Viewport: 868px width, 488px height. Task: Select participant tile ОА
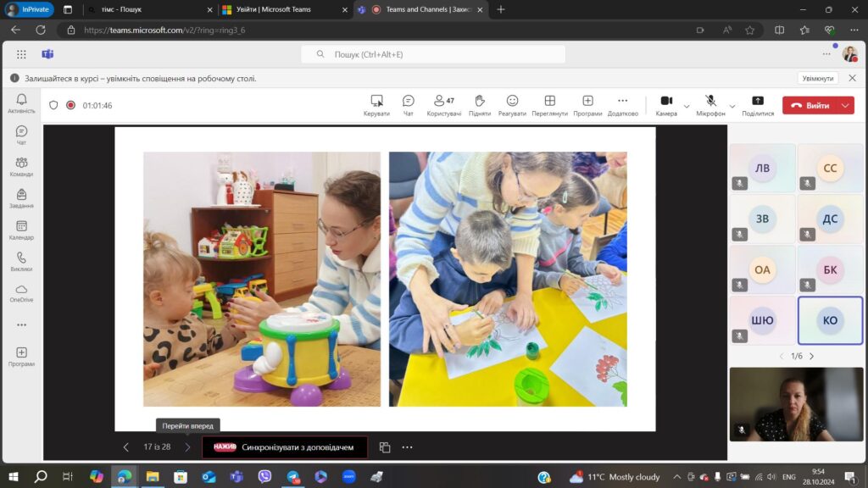pyautogui.click(x=762, y=269)
